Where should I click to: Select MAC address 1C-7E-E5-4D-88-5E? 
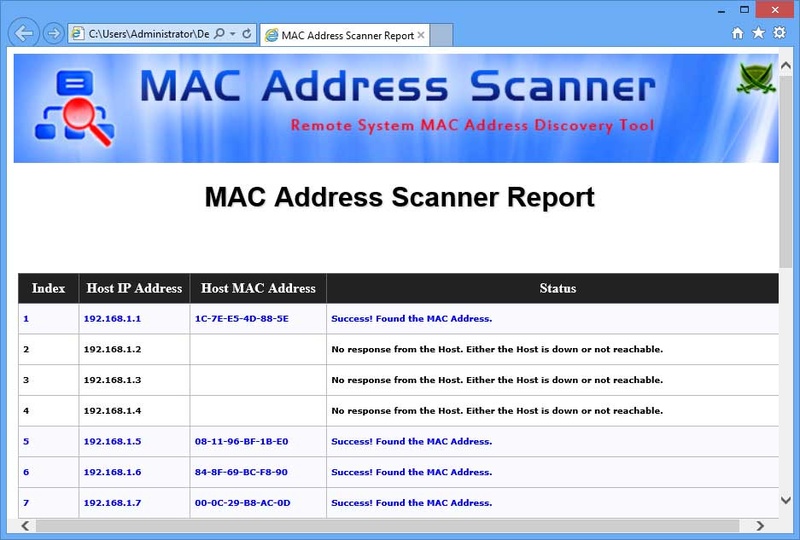pyautogui.click(x=241, y=318)
